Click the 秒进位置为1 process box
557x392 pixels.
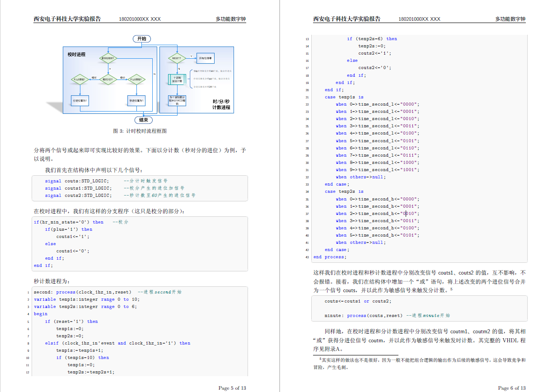tap(136, 100)
